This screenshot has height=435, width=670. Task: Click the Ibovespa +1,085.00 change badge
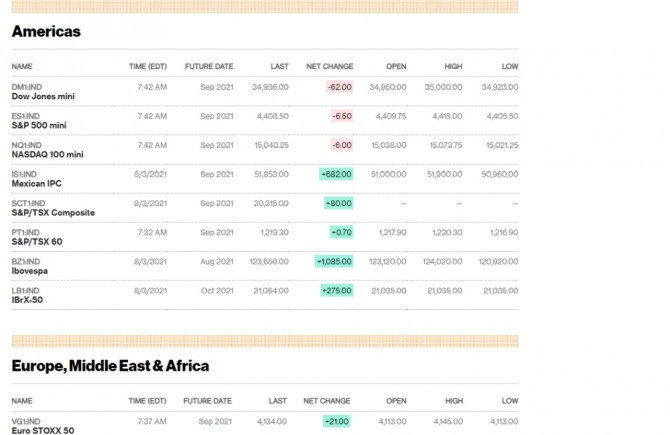click(x=334, y=261)
